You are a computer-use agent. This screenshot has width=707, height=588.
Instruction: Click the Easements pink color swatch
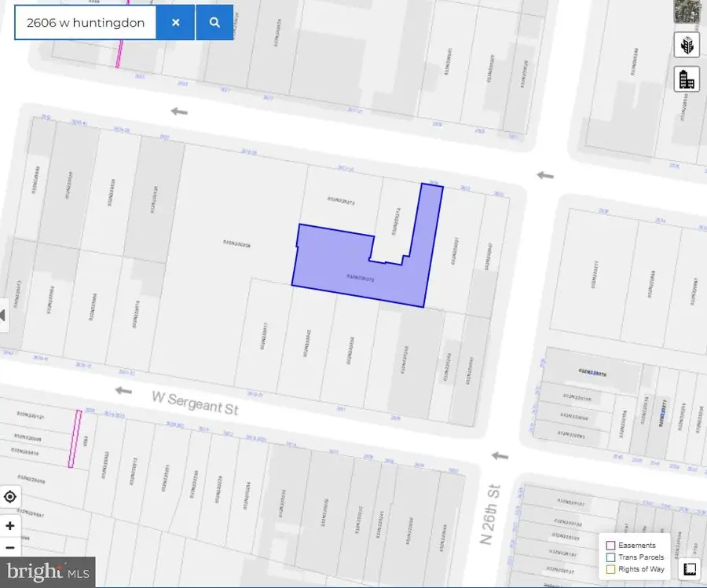(612, 544)
